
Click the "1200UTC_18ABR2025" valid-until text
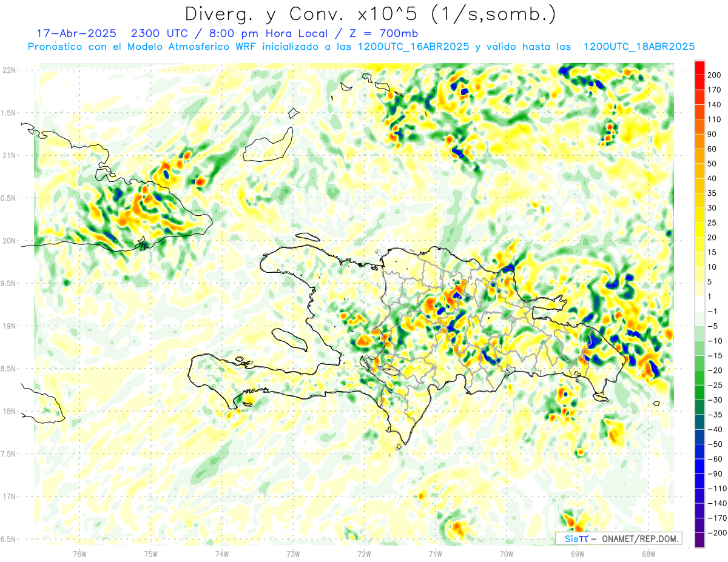coord(639,47)
